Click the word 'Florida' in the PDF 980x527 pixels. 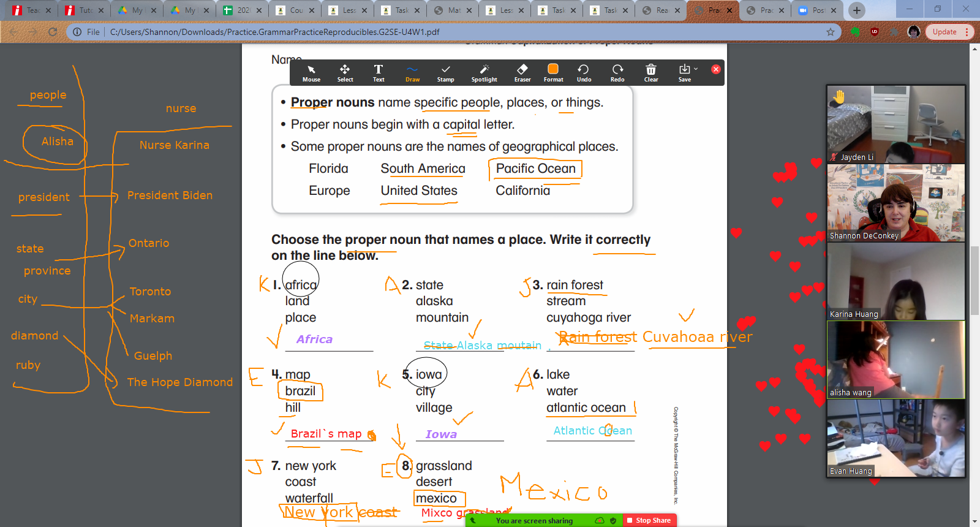pyautogui.click(x=328, y=169)
